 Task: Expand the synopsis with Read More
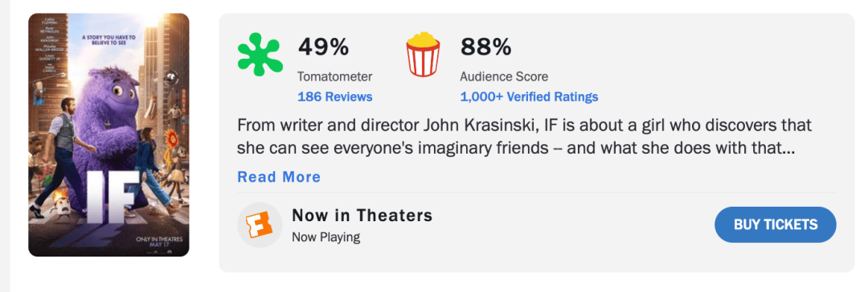coord(279,177)
